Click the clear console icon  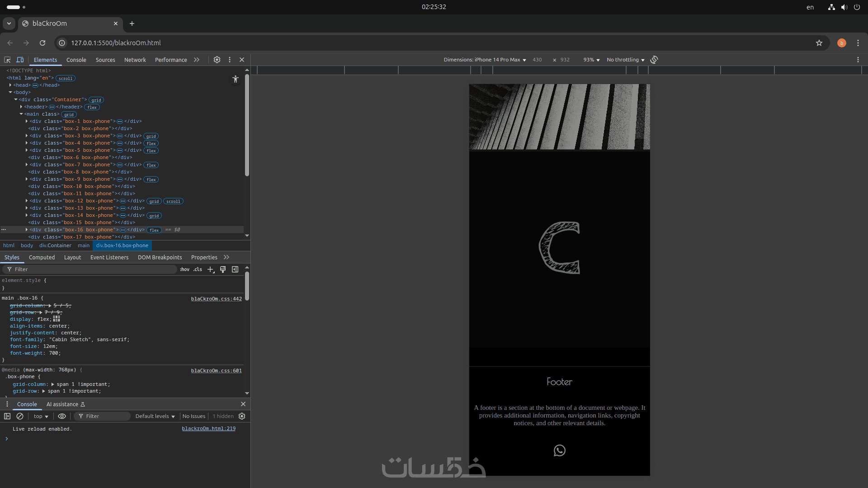20,416
